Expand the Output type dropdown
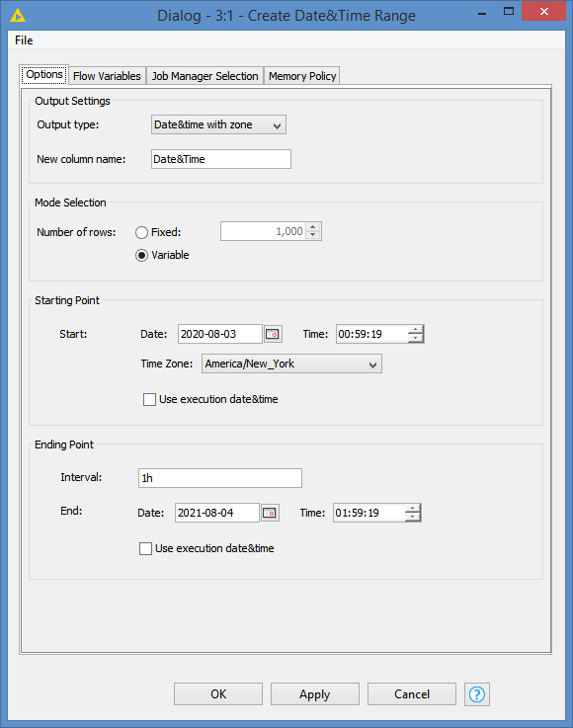 pos(218,124)
